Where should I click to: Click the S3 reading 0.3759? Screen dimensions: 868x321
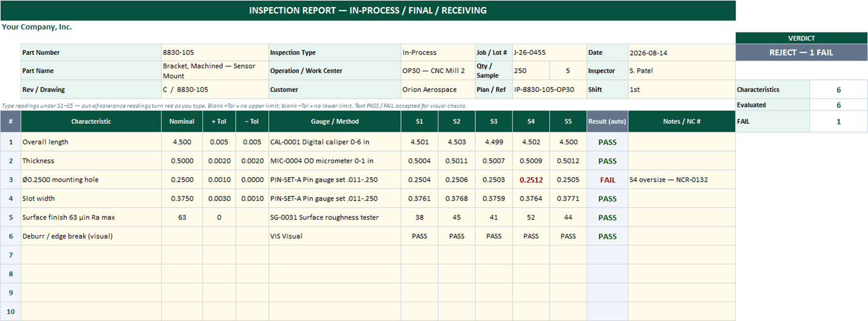pyautogui.click(x=494, y=199)
